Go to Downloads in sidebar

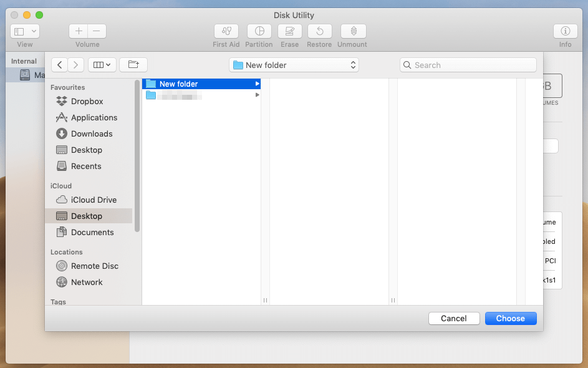pos(89,133)
